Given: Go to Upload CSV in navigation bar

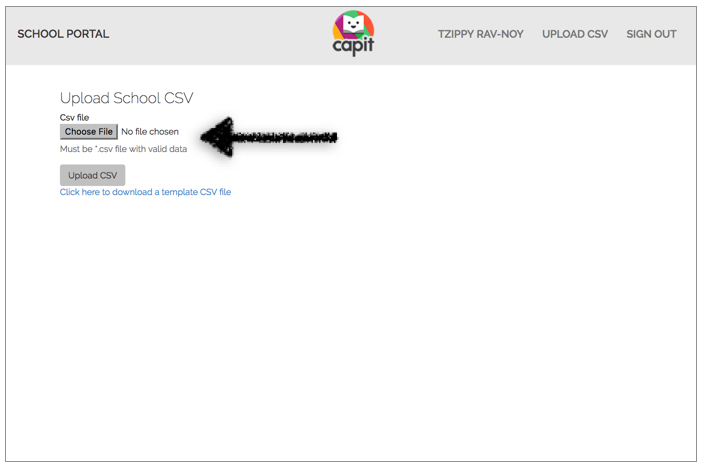Looking at the screenshot, I should pos(575,34).
